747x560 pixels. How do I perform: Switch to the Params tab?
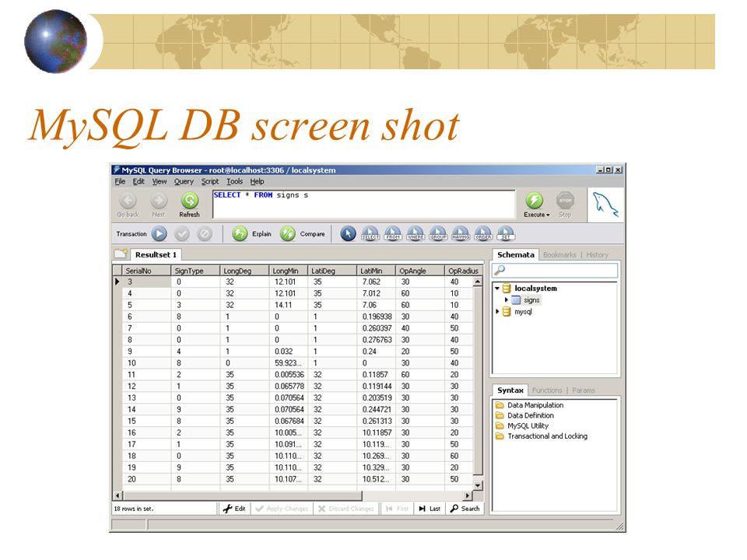[584, 390]
